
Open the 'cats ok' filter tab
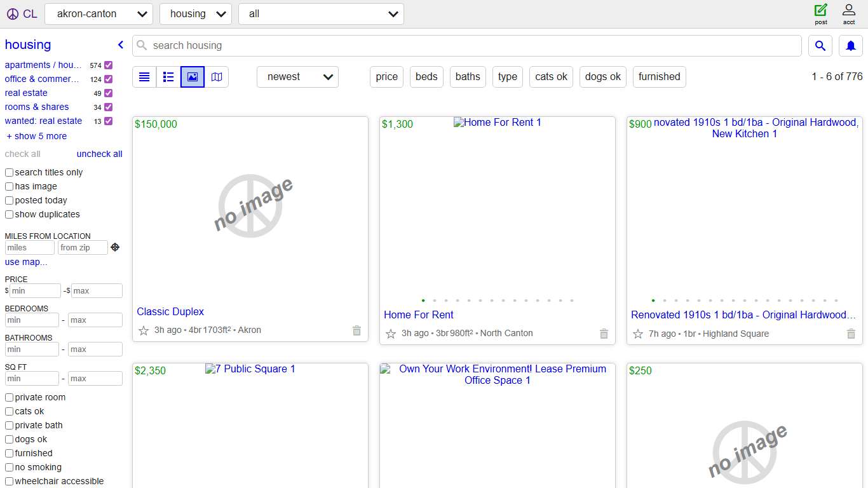(551, 77)
